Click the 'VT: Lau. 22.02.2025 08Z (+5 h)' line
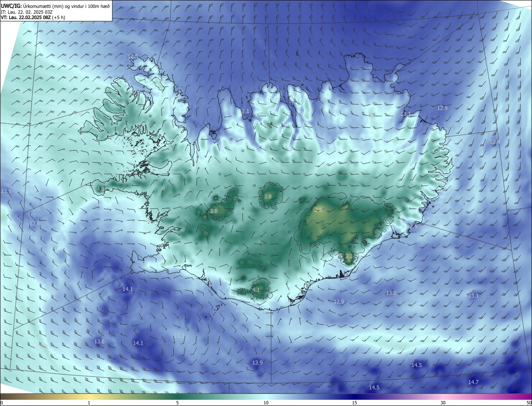Image resolution: width=532 pixels, height=406 pixels. pos(33,17)
